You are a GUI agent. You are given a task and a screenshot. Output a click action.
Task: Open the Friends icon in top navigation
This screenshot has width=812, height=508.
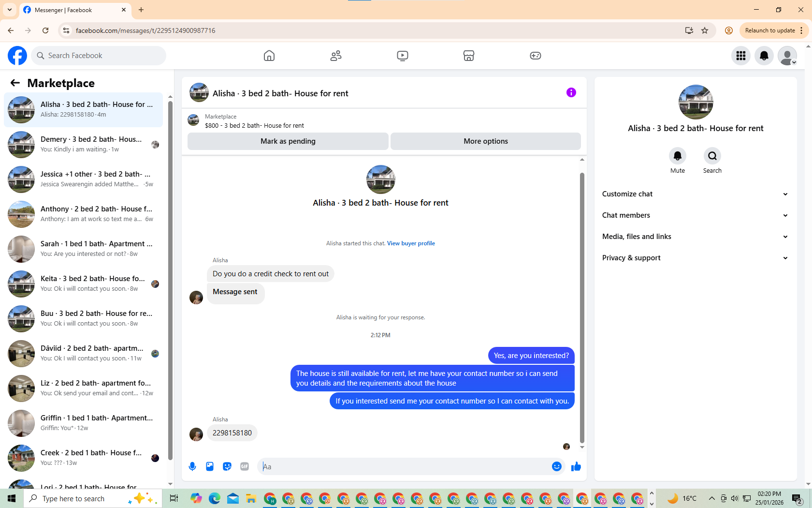[336, 56]
